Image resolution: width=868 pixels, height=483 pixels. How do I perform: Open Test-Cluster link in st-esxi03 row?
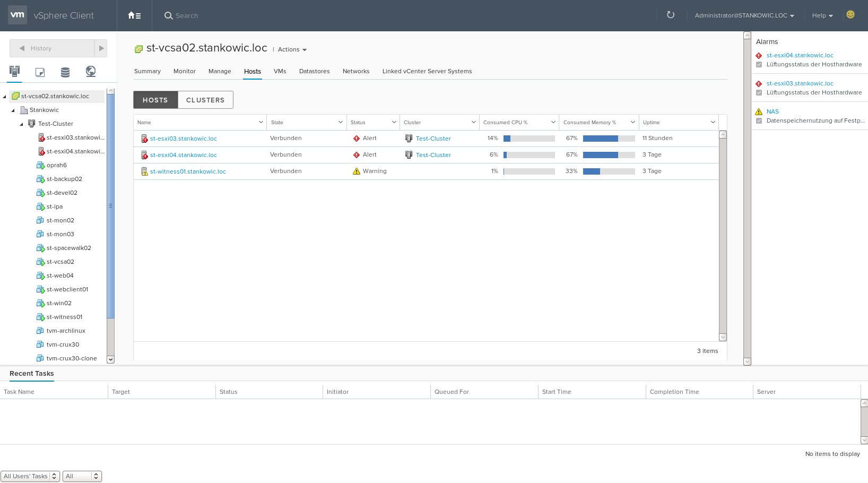433,139
